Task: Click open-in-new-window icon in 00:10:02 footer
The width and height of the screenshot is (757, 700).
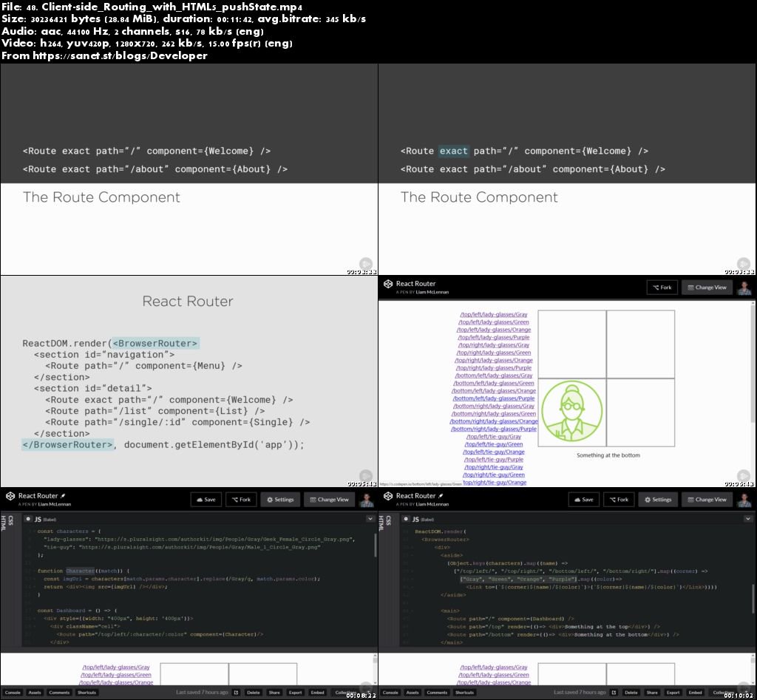Action: click(614, 693)
